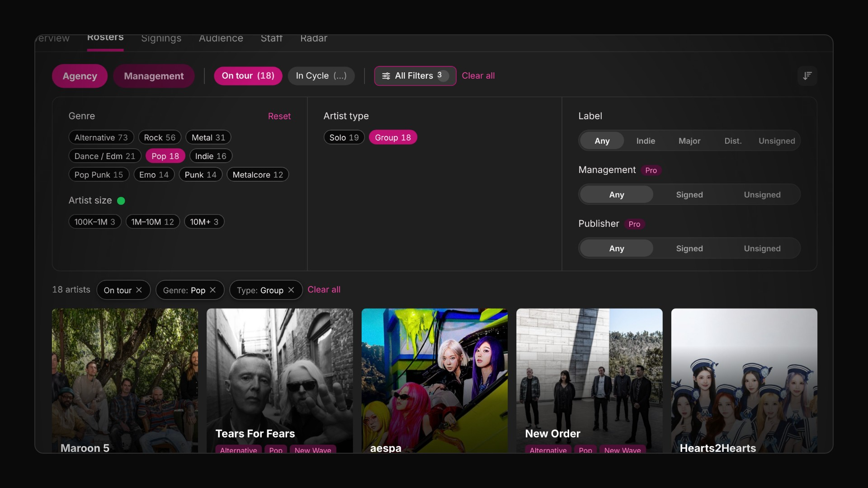Filter artist size 10M+
868x488 pixels.
[204, 221]
